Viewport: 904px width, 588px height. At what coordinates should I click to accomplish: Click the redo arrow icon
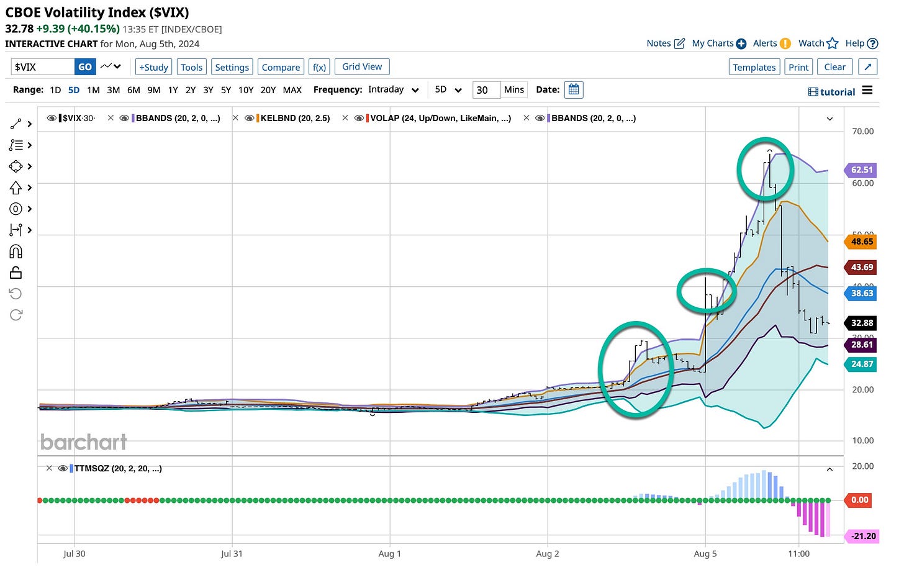16,315
